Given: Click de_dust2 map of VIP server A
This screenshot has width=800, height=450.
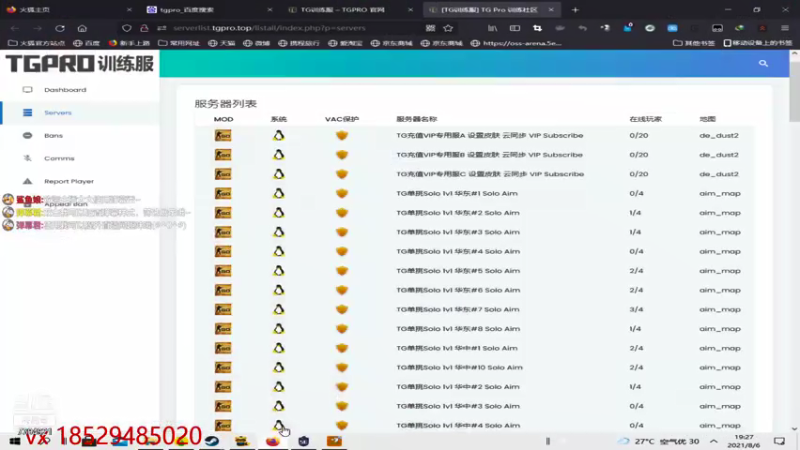Looking at the screenshot, I should click(x=718, y=136).
